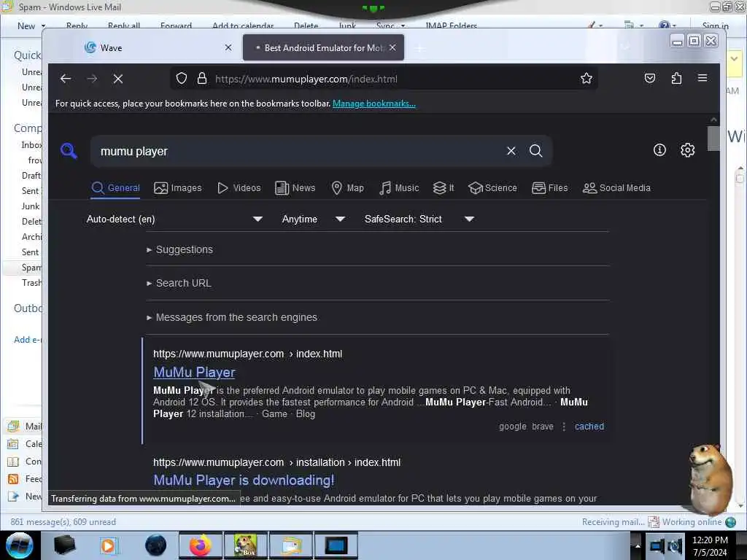Viewport: 747px width, 560px height.
Task: Open the Music search category
Action: tap(399, 188)
